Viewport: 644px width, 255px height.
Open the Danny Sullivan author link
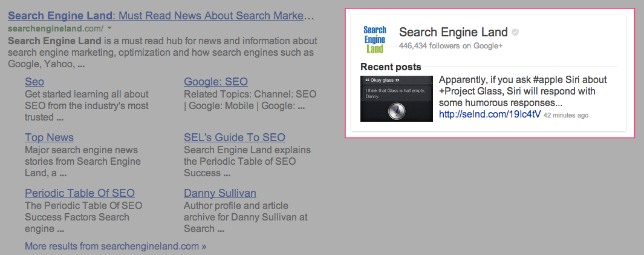pyautogui.click(x=220, y=193)
